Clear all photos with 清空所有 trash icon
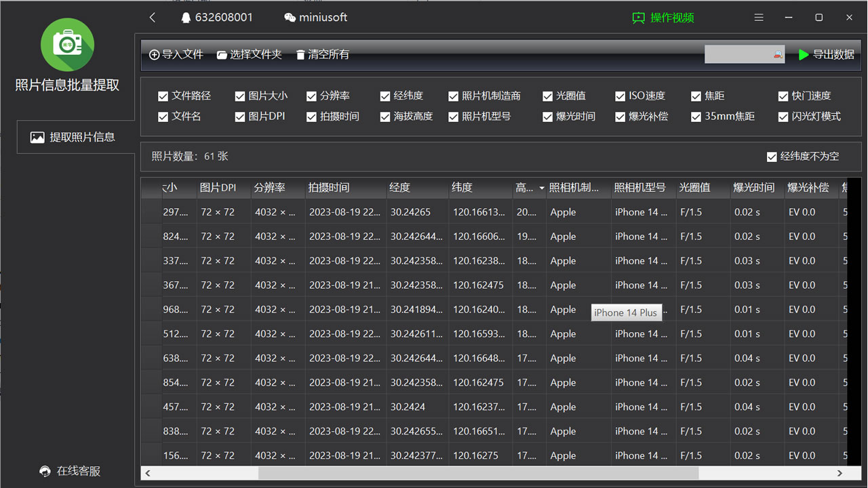868x488 pixels. (x=300, y=54)
